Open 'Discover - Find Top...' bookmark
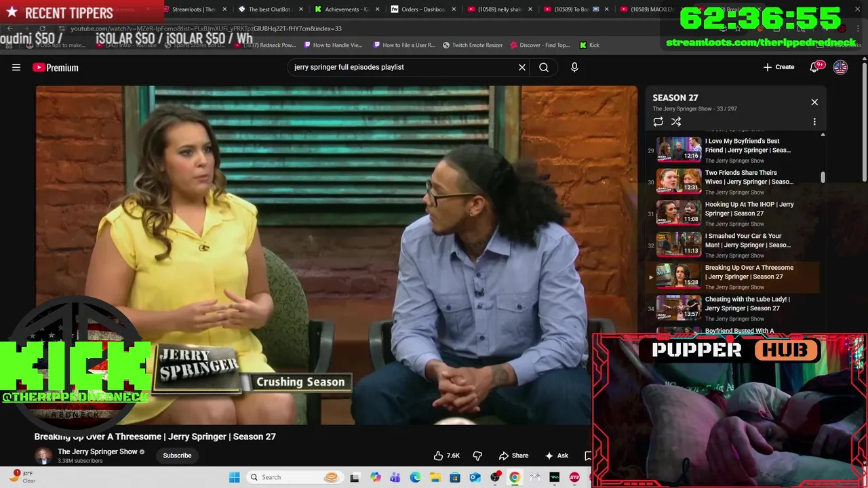868x488 pixels. pyautogui.click(x=540, y=45)
